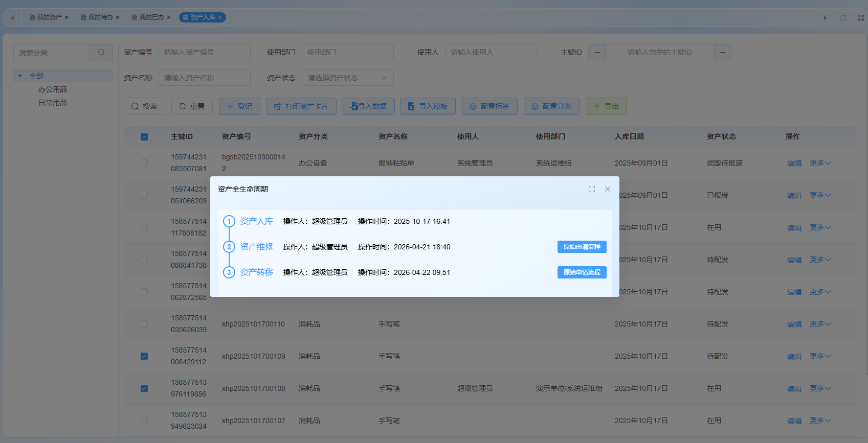Check the row for xhp2025101700107
868x443 pixels.
tap(144, 421)
